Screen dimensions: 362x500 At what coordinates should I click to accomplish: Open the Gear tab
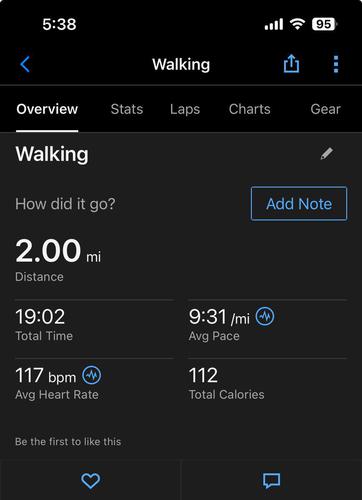pyautogui.click(x=325, y=109)
